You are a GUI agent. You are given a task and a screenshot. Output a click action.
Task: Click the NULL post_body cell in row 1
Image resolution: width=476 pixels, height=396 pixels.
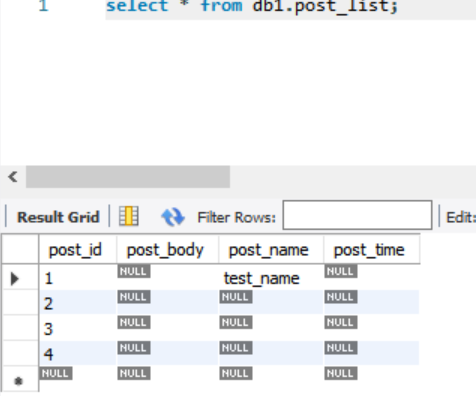click(x=168, y=278)
